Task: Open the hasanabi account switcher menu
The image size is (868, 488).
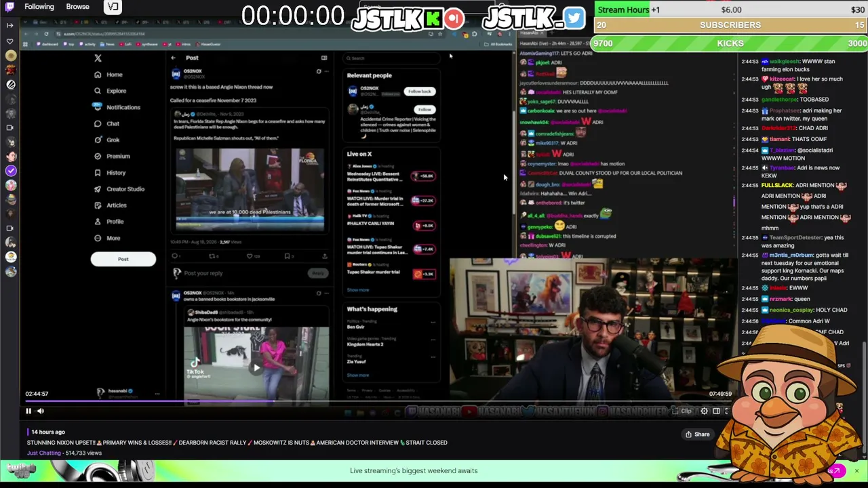Action: click(x=157, y=393)
